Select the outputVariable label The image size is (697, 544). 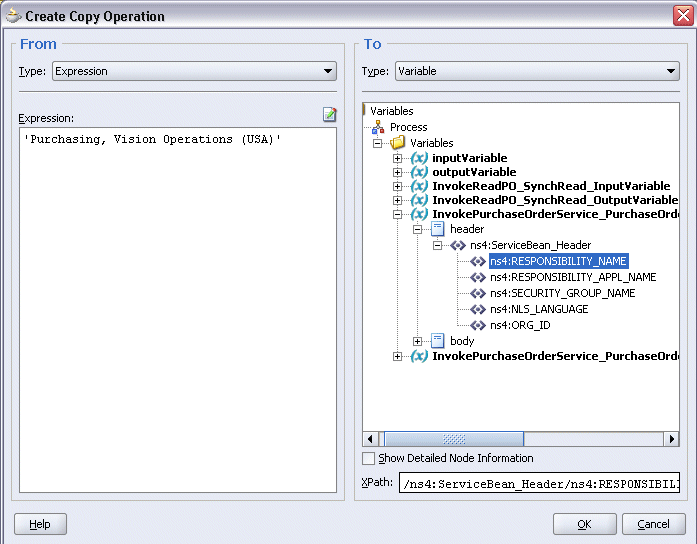pyautogui.click(x=474, y=172)
